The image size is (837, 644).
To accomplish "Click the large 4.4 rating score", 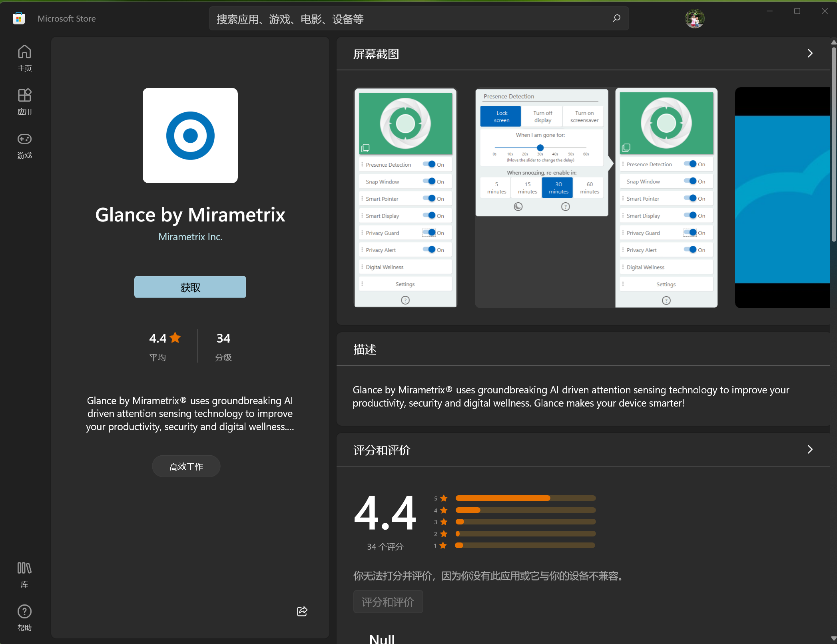I will 385,512.
